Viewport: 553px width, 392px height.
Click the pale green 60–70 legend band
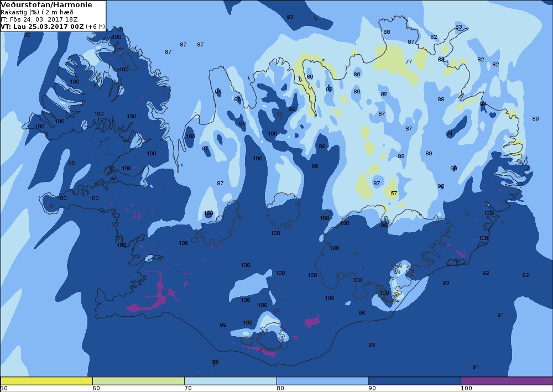coord(138,381)
